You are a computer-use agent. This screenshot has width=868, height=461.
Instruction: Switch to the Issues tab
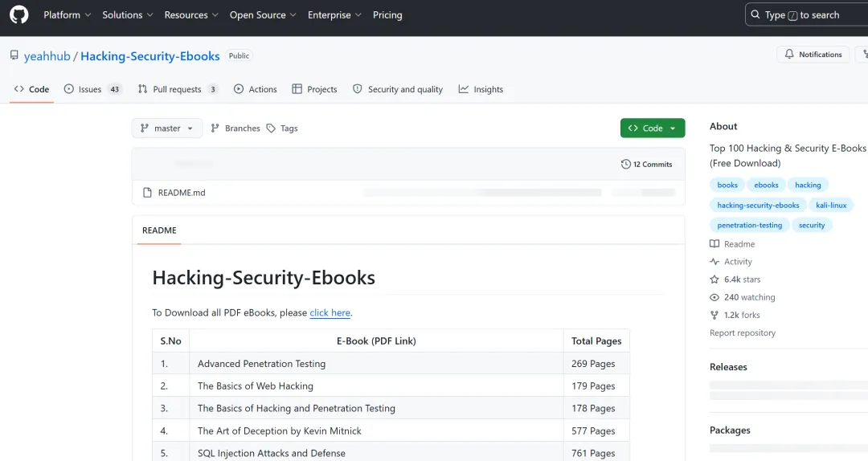point(92,89)
